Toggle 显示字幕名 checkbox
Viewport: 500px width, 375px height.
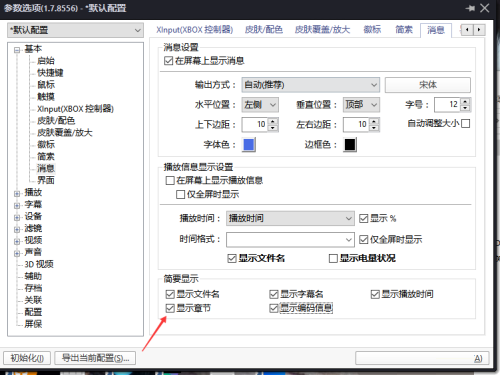(274, 294)
